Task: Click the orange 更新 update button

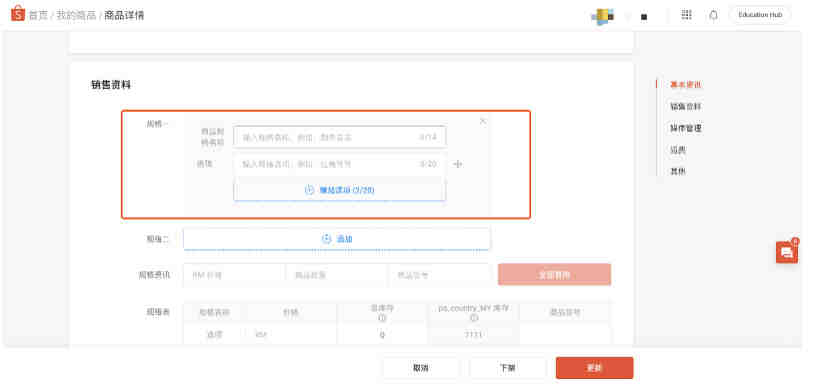Action: (x=594, y=368)
